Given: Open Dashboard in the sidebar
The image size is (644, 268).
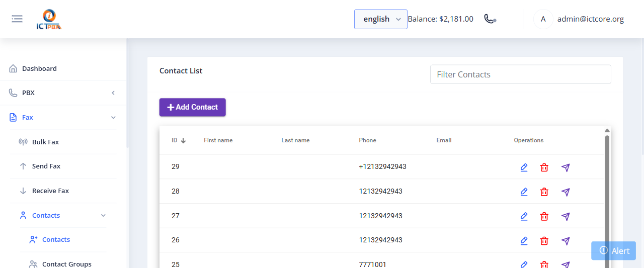Looking at the screenshot, I should pos(39,68).
